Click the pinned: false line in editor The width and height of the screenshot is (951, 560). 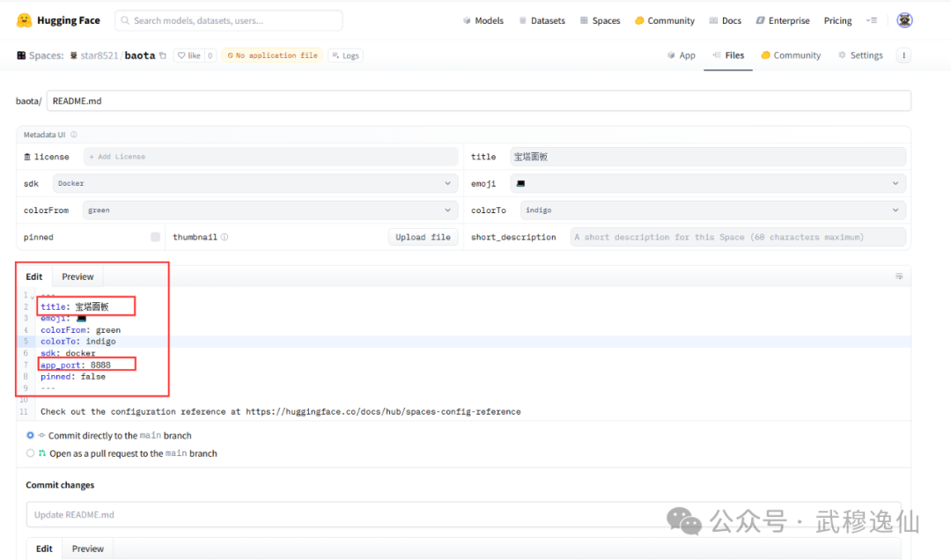click(x=73, y=377)
